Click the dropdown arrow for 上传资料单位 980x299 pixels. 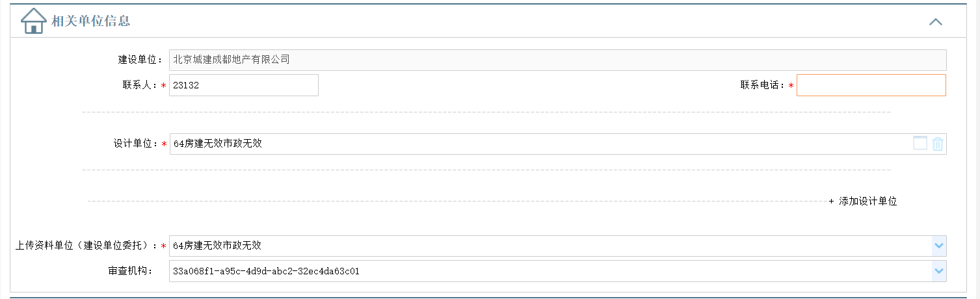pos(938,246)
